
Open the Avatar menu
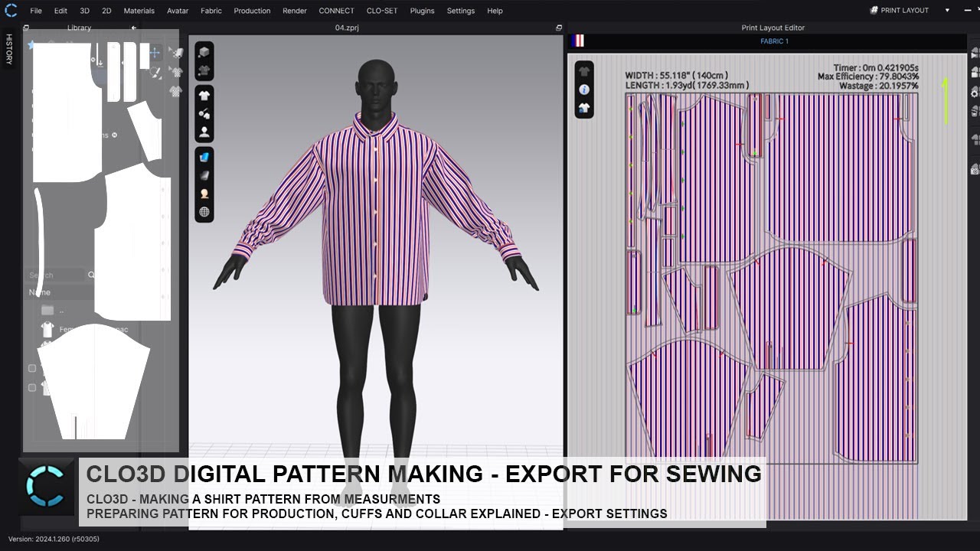click(x=178, y=11)
